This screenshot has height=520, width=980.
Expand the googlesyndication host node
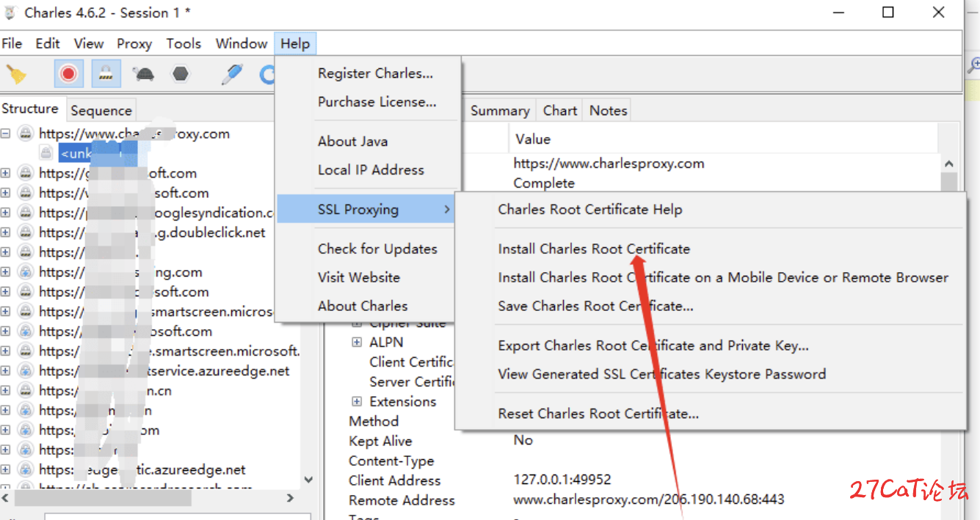pyautogui.click(x=6, y=213)
